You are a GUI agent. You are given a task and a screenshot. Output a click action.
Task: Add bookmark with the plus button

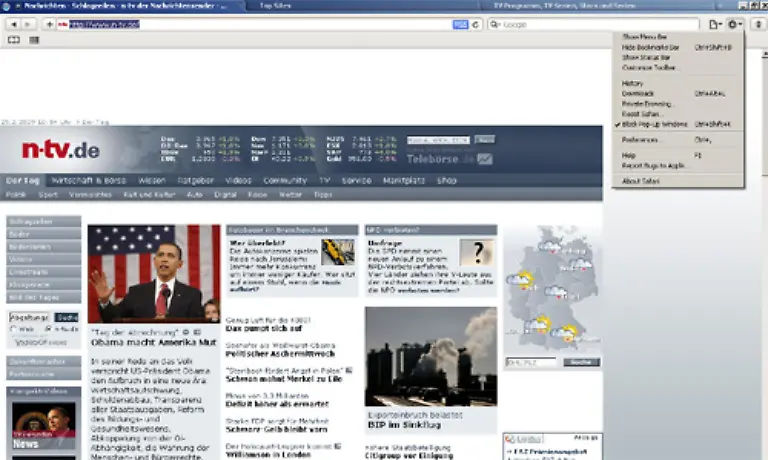49,24
